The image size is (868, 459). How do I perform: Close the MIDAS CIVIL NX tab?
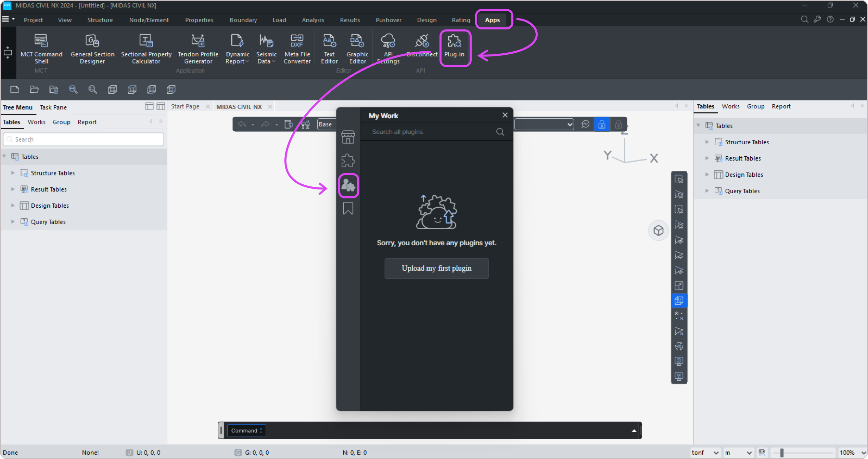pyautogui.click(x=270, y=107)
